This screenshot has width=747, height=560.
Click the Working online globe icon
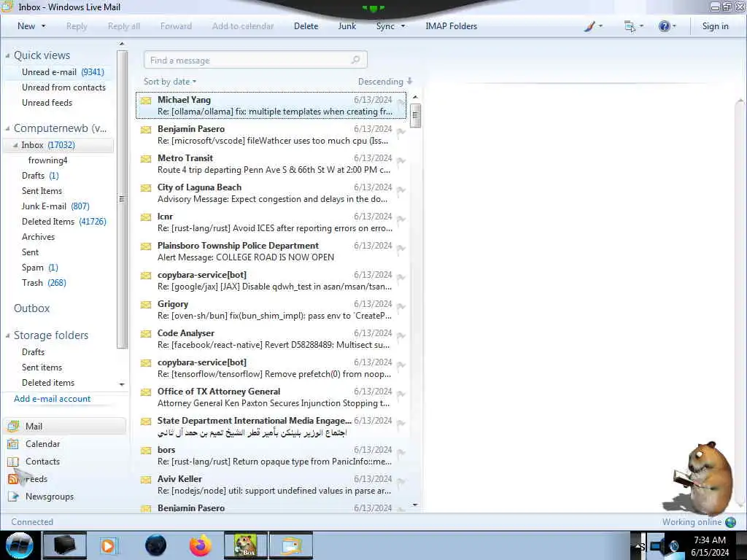[x=730, y=522]
